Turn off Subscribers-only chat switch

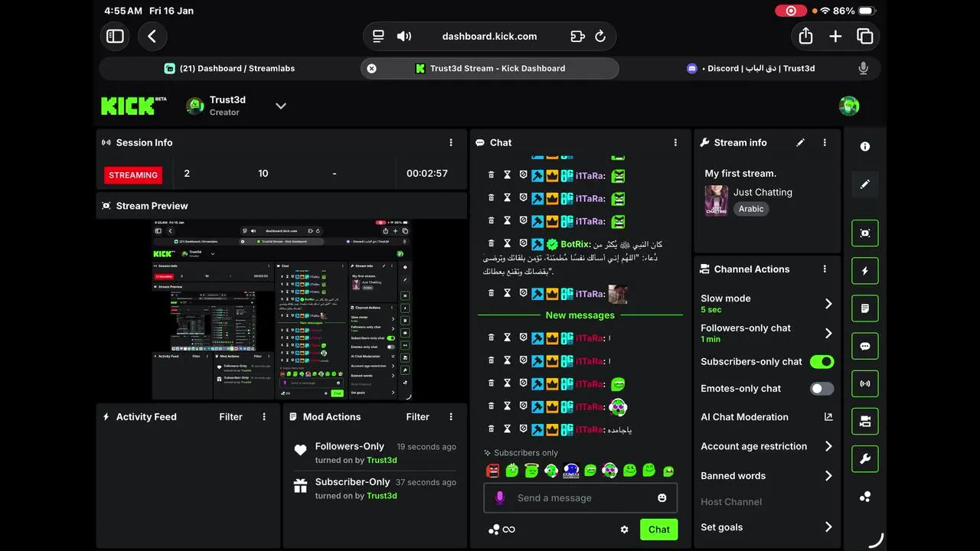click(x=822, y=361)
